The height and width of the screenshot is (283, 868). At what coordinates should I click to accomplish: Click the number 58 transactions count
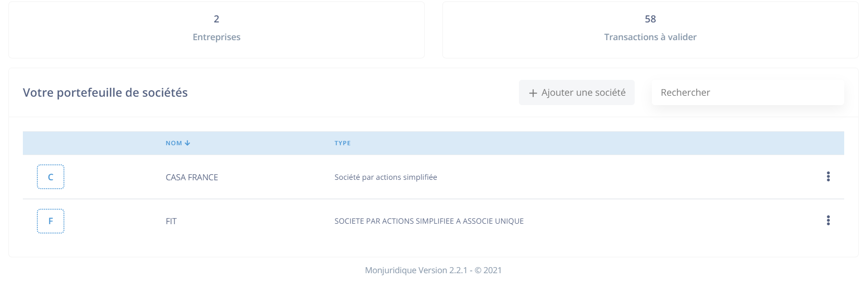tap(651, 19)
